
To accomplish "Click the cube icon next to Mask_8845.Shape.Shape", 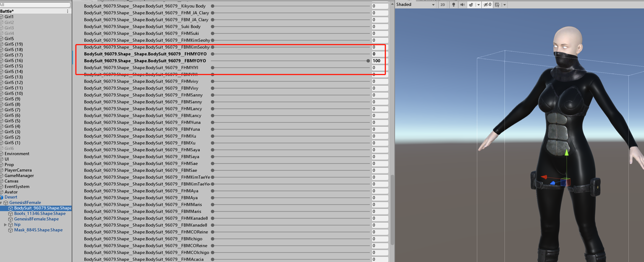I will [x=11, y=230].
